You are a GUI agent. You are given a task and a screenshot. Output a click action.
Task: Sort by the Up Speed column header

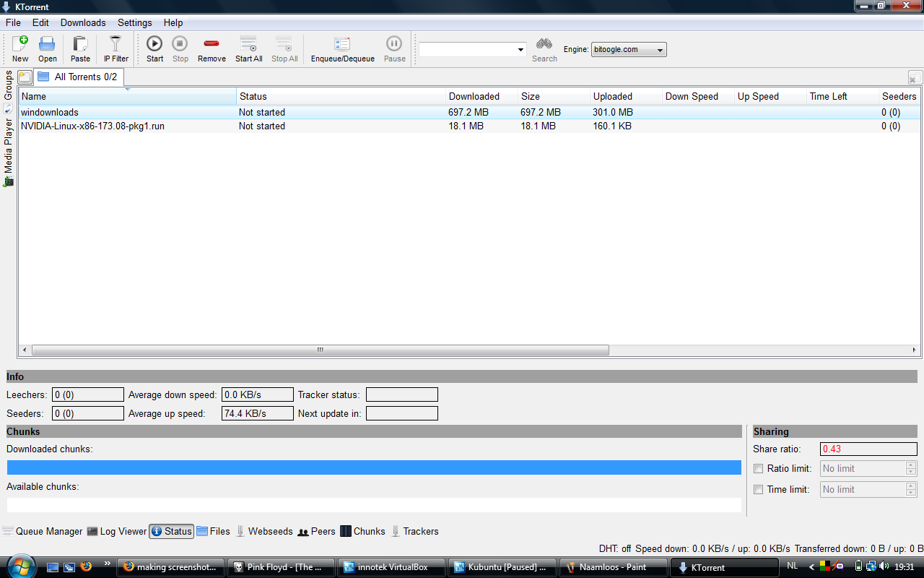[770, 96]
